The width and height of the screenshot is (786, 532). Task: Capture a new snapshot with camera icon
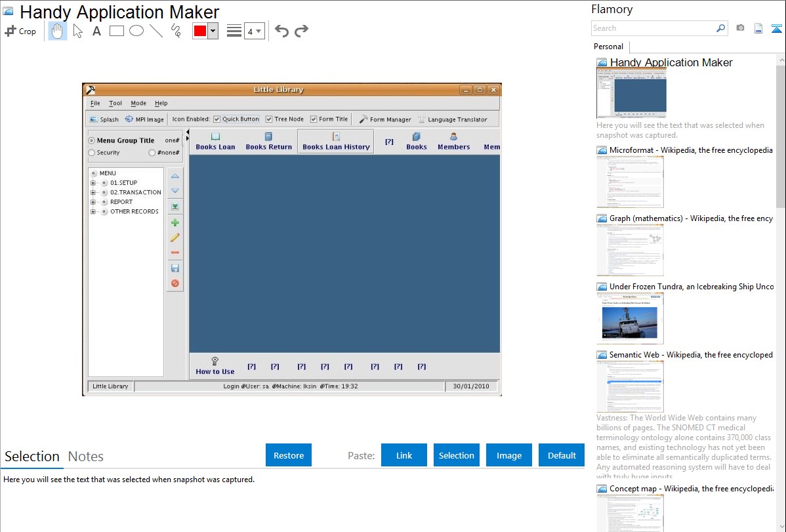(740, 28)
